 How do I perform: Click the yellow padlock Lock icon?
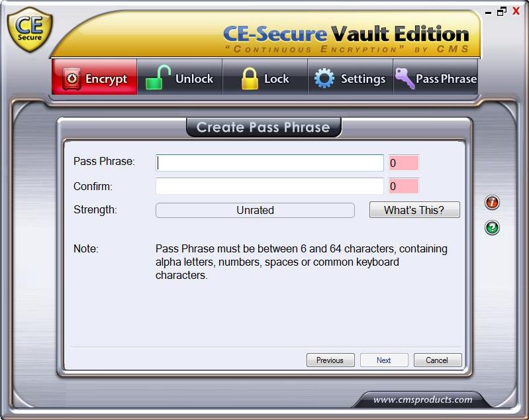point(250,78)
